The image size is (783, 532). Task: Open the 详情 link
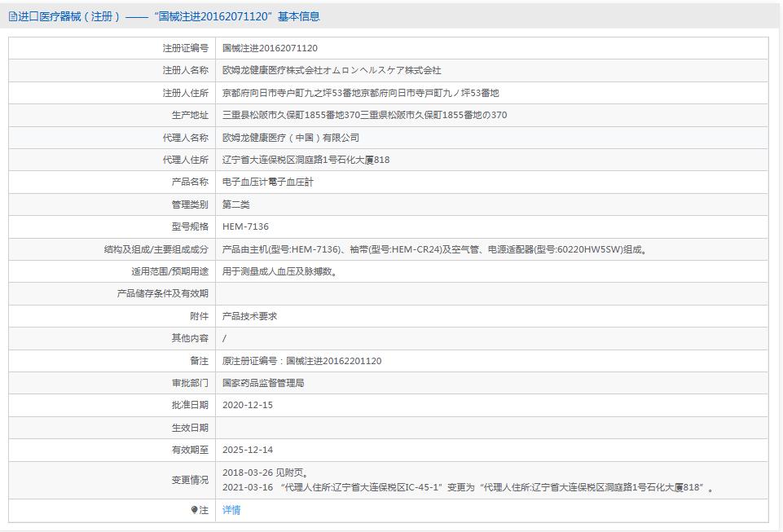231,509
